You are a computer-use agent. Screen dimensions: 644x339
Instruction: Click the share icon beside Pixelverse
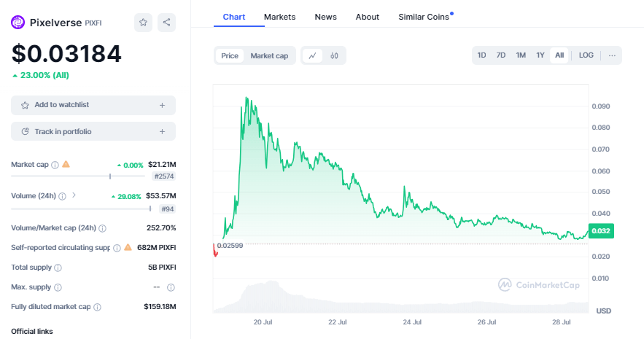[166, 23]
